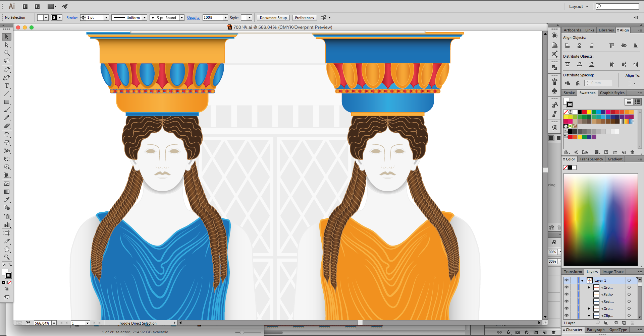The height and width of the screenshot is (336, 644).
Task: Collapse Layer 1 disclosure triangle
Action: (x=583, y=280)
